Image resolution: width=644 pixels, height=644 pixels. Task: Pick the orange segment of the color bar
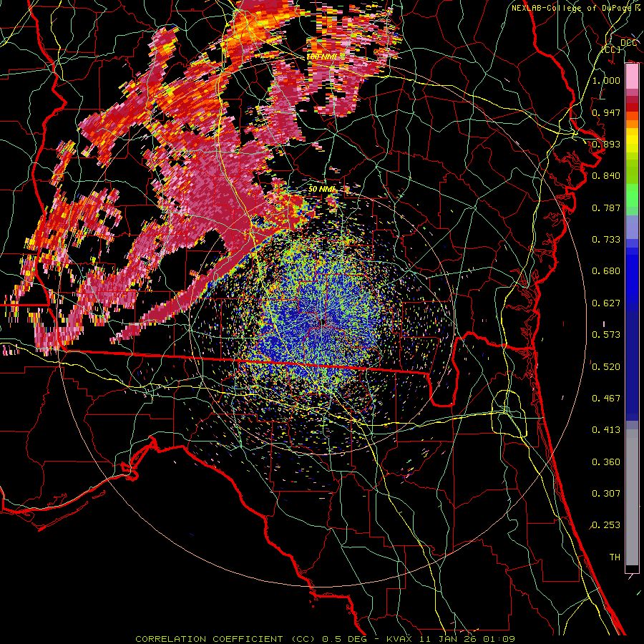click(632, 124)
